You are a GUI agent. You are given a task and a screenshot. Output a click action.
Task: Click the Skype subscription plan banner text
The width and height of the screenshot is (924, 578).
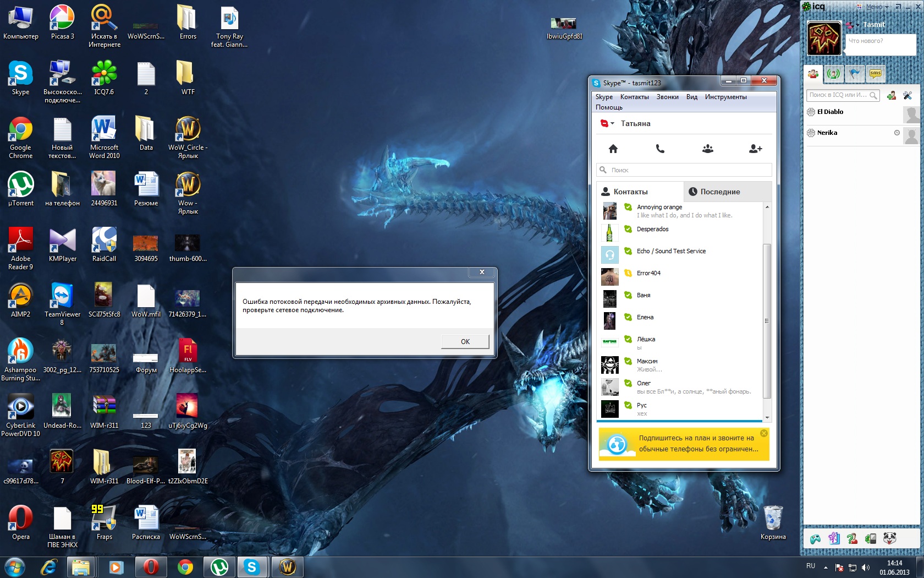pyautogui.click(x=698, y=444)
